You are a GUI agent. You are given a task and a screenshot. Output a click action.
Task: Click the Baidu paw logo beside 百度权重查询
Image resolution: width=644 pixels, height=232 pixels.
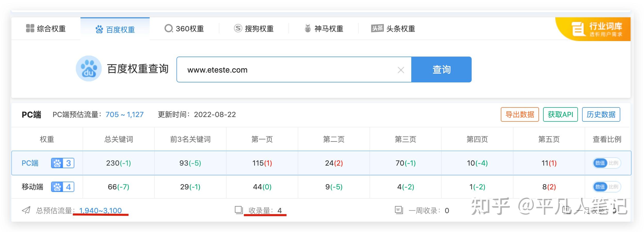[x=88, y=68]
